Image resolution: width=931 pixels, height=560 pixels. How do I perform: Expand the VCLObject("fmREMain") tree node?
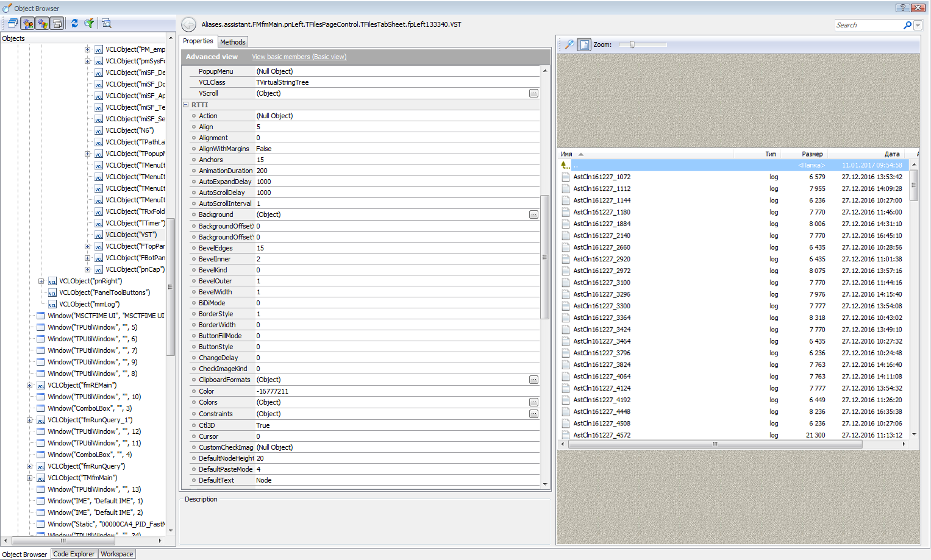tap(29, 385)
